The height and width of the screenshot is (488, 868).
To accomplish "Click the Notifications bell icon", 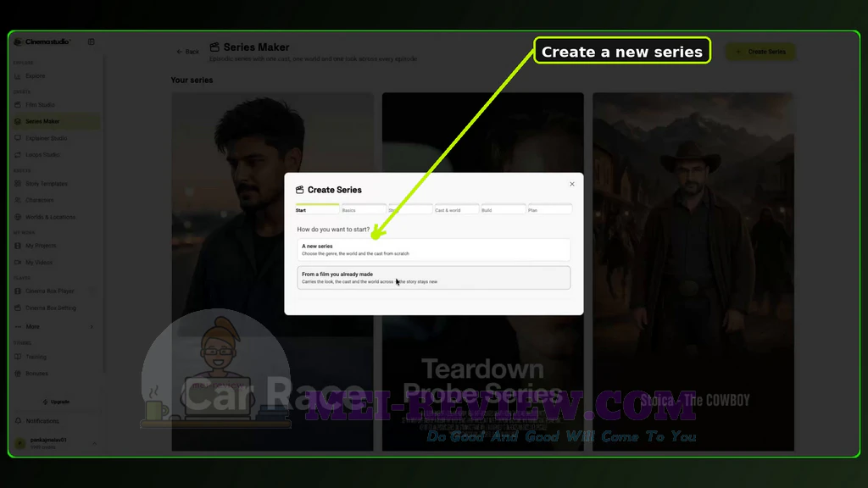I will 19,421.
